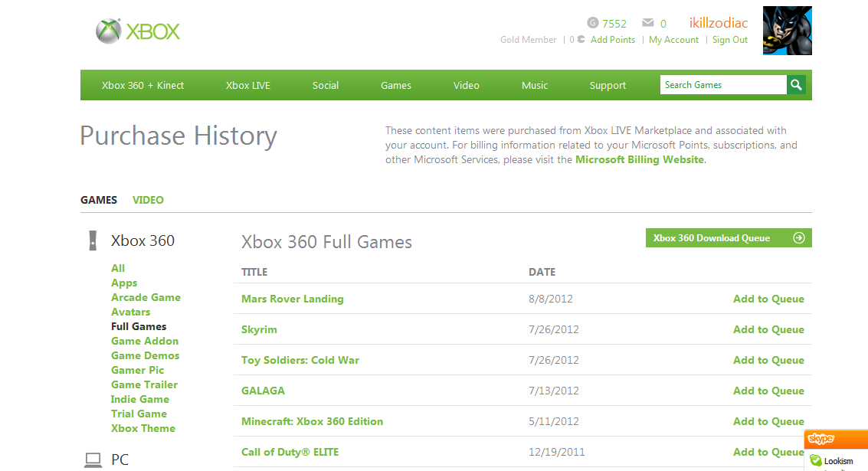This screenshot has width=868, height=471.
Task: Select the Arcade Game category
Action: pos(146,297)
